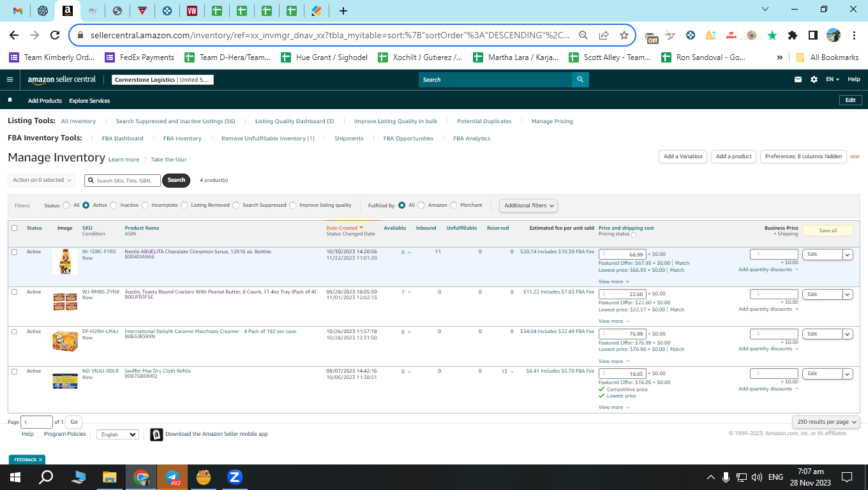Screen dimensions: 868x490
Task: Open the settings gear in Seller Central header
Action: [x=814, y=80]
